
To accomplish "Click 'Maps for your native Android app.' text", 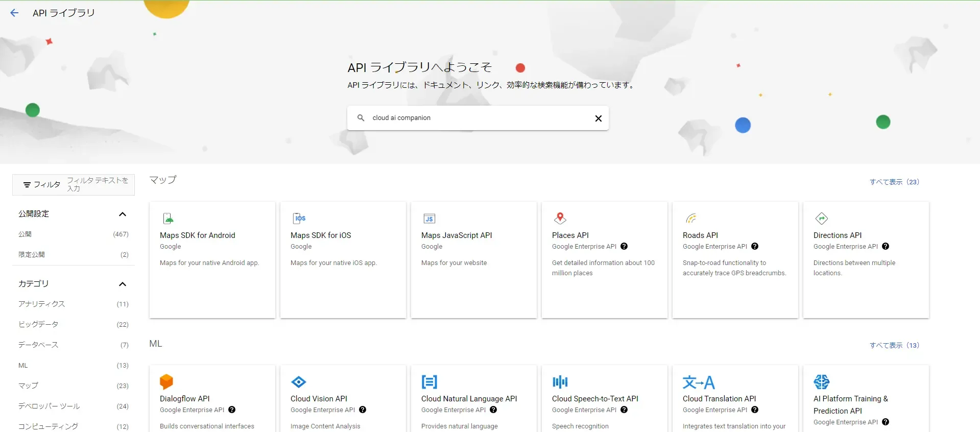I will tap(209, 263).
